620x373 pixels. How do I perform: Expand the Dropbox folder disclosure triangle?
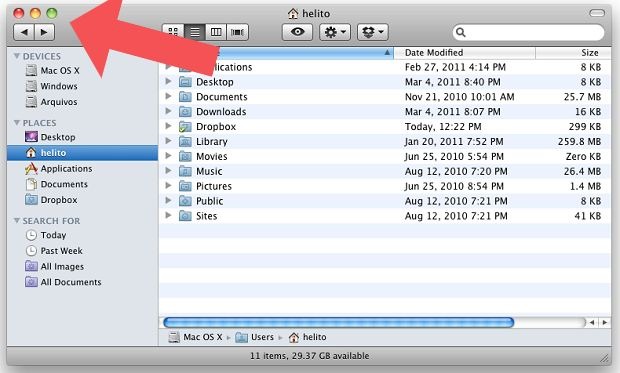[x=168, y=126]
